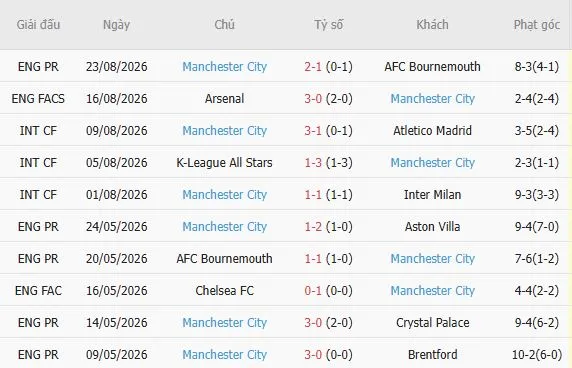Click Inter Milan away team name
The height and width of the screenshot is (368, 572).
[x=432, y=195]
